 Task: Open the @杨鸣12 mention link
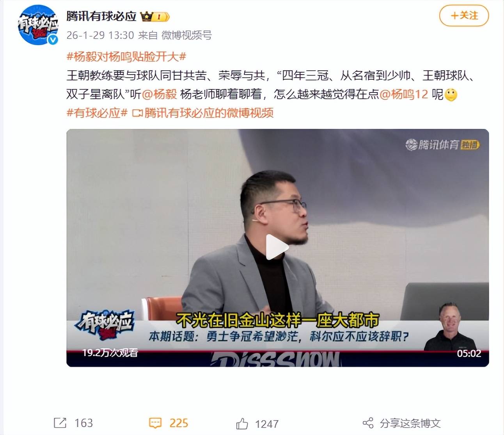tap(403, 94)
